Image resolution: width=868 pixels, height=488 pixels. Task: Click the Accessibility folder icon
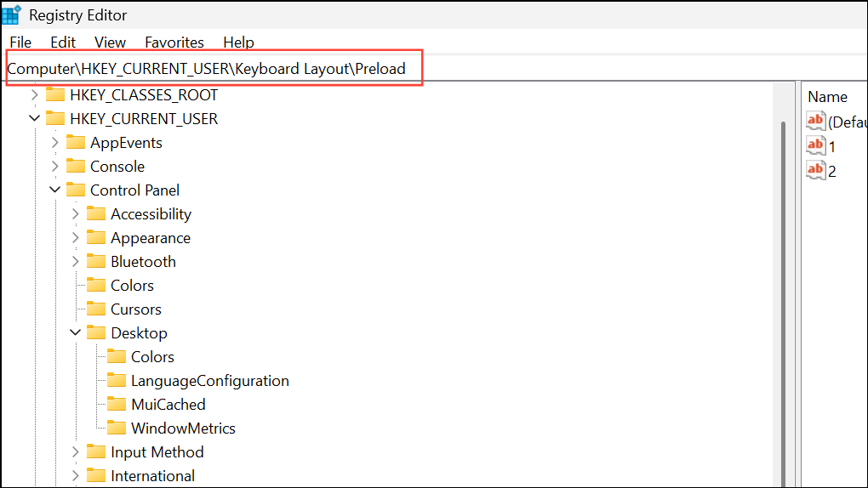coord(96,213)
